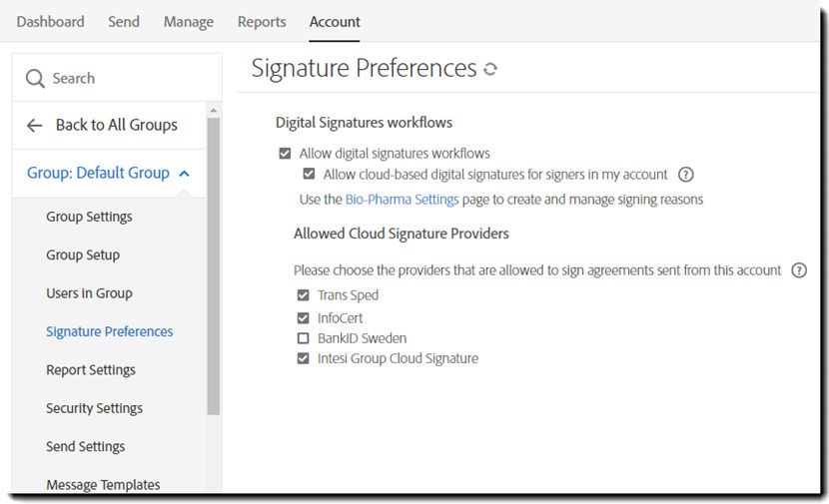Enable the BankID Sweden provider checkbox

click(x=303, y=338)
